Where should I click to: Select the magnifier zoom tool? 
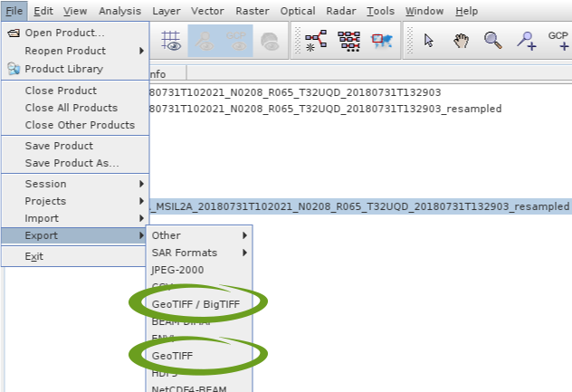pos(492,40)
